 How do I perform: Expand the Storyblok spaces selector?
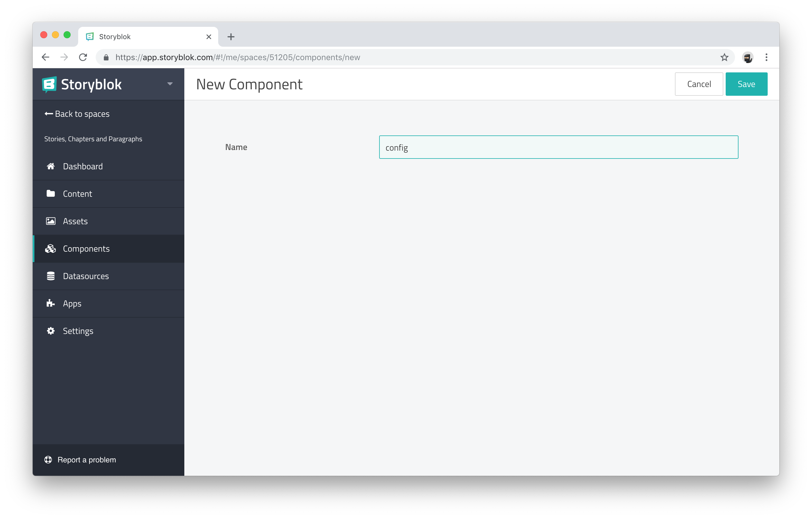click(170, 83)
